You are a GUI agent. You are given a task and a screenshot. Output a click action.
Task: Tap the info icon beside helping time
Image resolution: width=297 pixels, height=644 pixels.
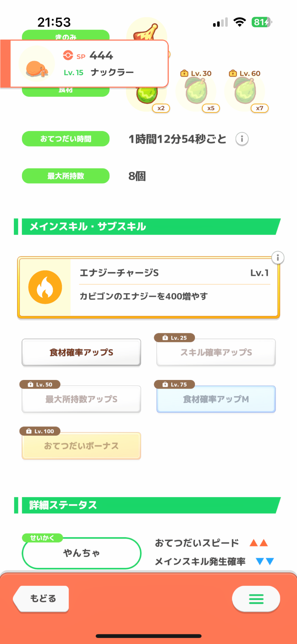pos(242,139)
